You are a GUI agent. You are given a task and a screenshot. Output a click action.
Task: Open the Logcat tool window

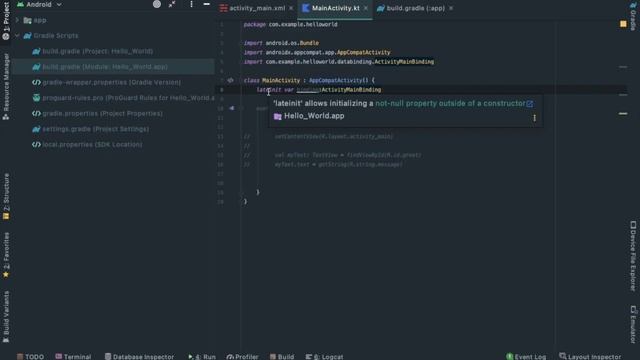coord(324,356)
